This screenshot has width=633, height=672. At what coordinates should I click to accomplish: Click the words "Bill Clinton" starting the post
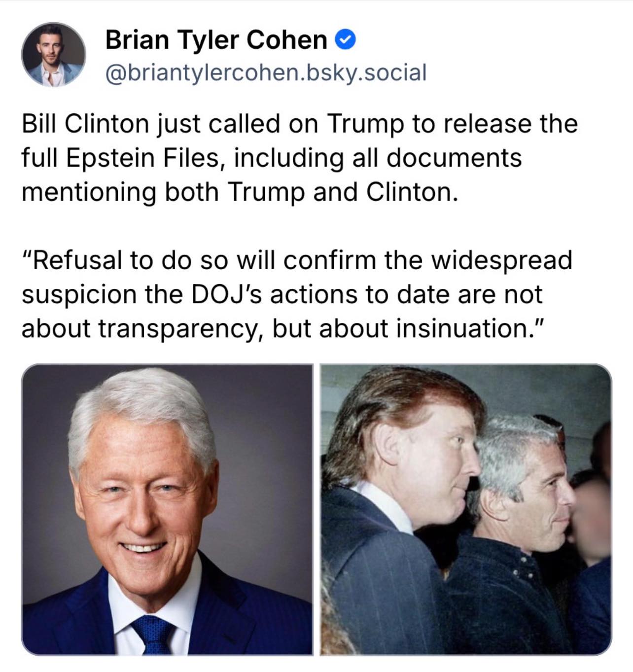(85, 123)
